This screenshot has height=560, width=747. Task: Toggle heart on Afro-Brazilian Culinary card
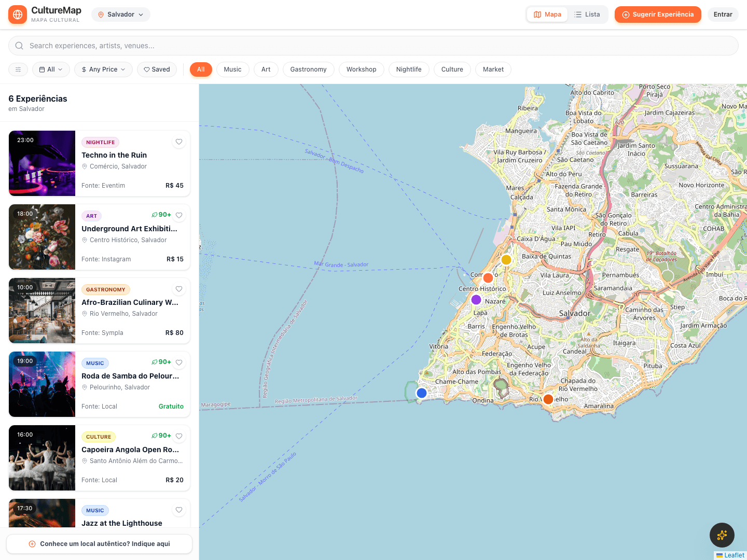(179, 289)
